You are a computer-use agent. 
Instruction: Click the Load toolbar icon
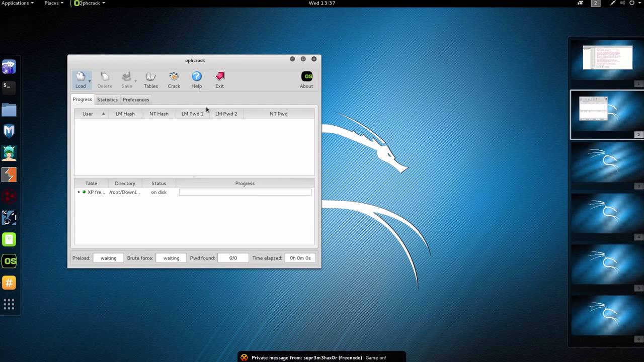tap(80, 79)
